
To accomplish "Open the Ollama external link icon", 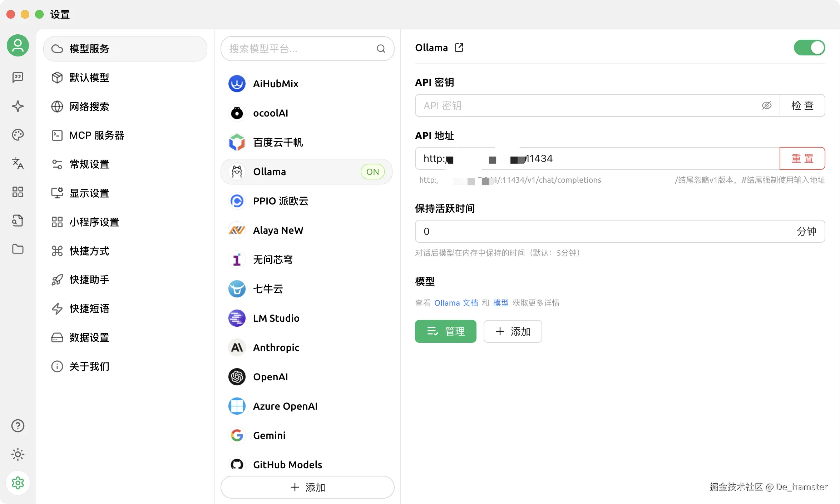I will 459,48.
